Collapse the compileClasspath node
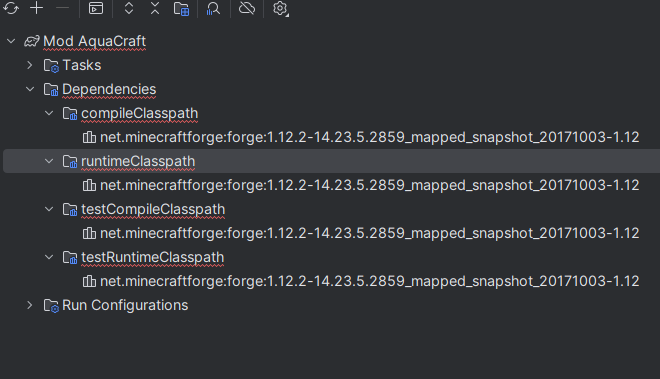This screenshot has height=379, width=660. [x=49, y=113]
